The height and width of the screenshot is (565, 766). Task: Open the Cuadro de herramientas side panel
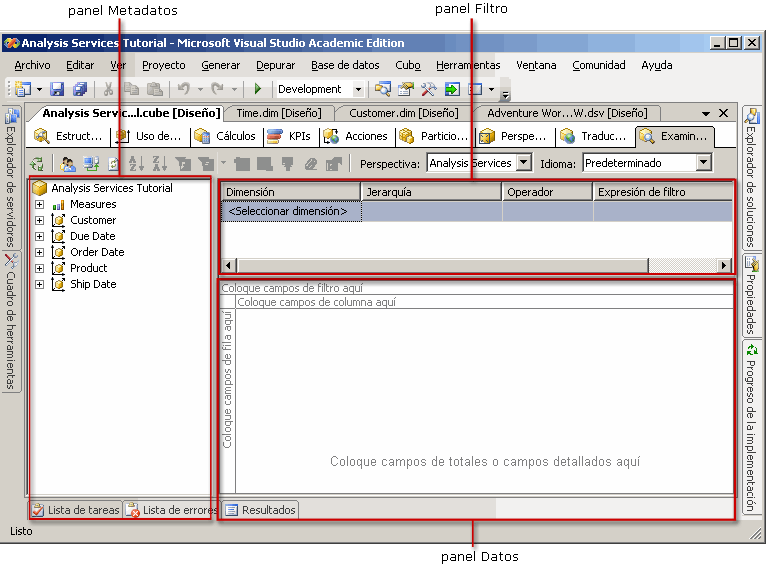click(11, 322)
